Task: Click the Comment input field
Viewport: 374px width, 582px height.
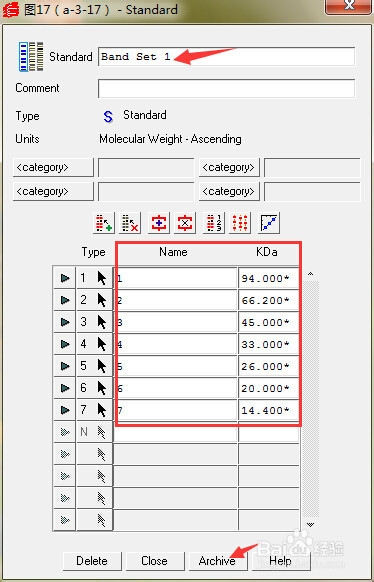Action: click(226, 88)
